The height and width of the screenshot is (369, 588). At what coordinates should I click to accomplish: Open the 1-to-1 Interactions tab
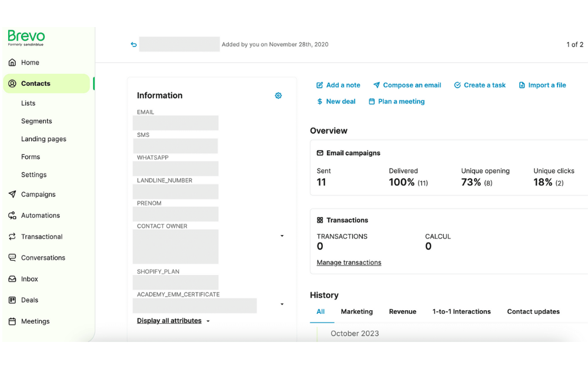(461, 311)
